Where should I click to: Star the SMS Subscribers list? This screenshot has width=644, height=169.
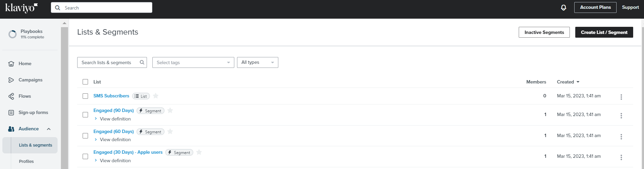tap(156, 96)
